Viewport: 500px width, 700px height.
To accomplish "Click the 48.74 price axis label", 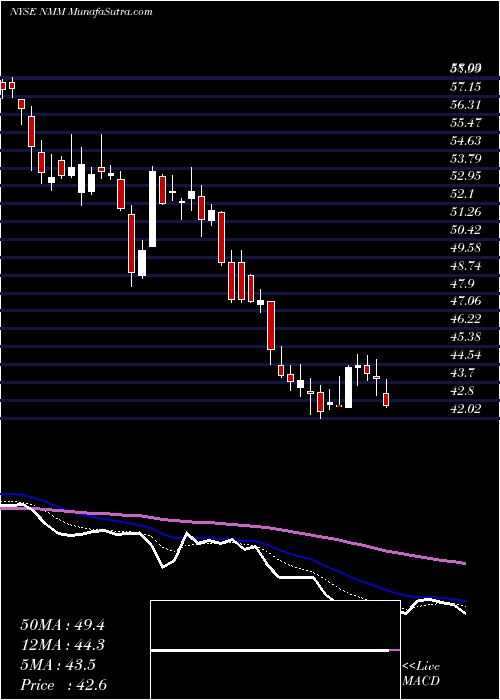I will pyautogui.click(x=465, y=266).
